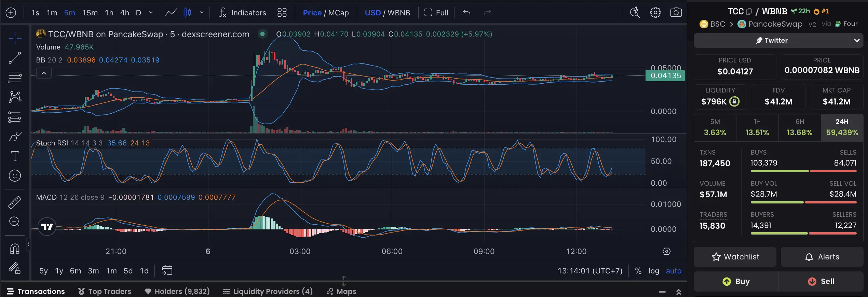Viewport: 868px width, 297px height.
Task: Select the ruler measure tool
Action: (x=15, y=202)
